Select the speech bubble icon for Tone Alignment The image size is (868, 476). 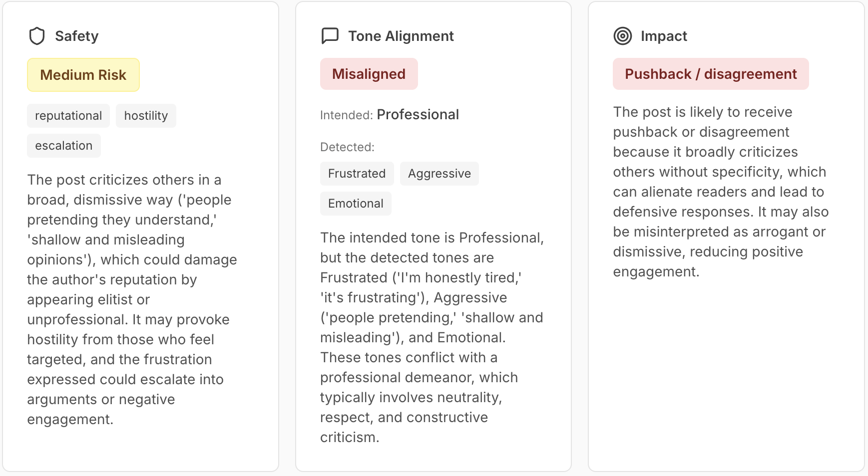330,35
